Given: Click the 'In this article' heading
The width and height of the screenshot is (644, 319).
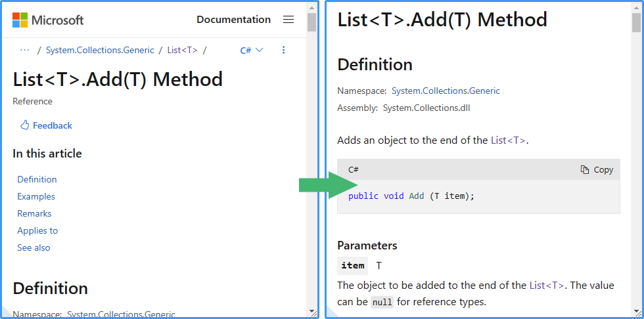Looking at the screenshot, I should (47, 154).
